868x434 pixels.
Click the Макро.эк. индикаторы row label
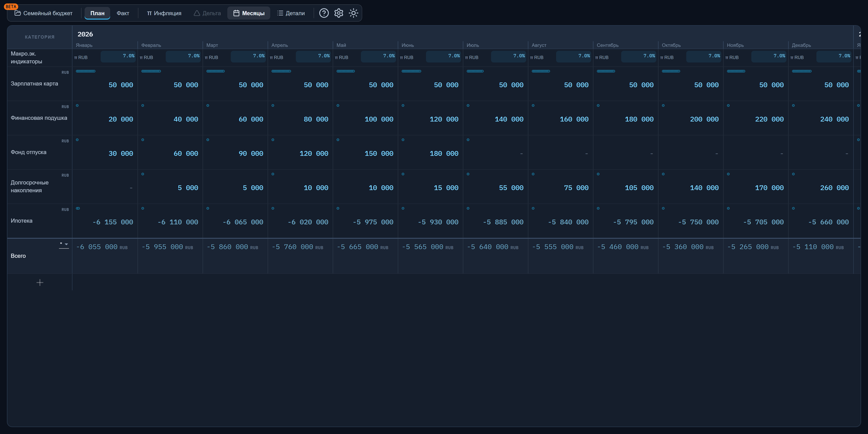[x=26, y=58]
